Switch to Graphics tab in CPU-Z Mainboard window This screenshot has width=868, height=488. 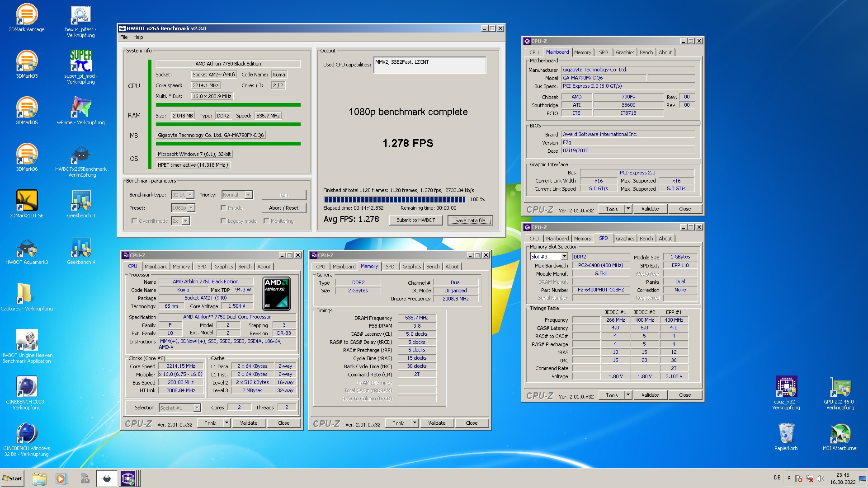625,52
